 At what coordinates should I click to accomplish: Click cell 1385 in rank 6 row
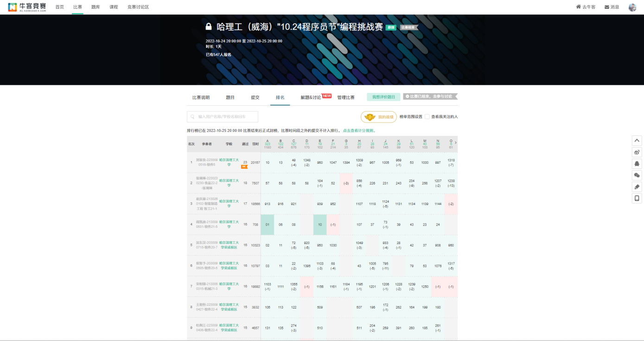(x=307, y=266)
